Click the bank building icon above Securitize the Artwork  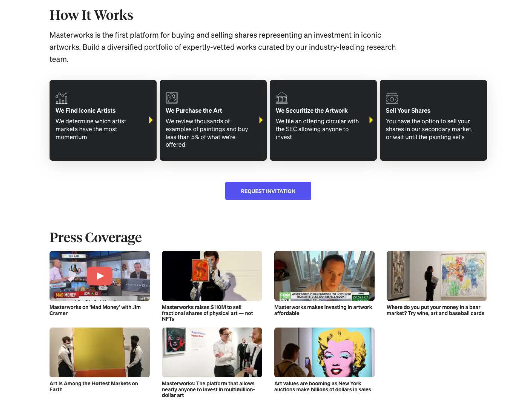tap(282, 98)
